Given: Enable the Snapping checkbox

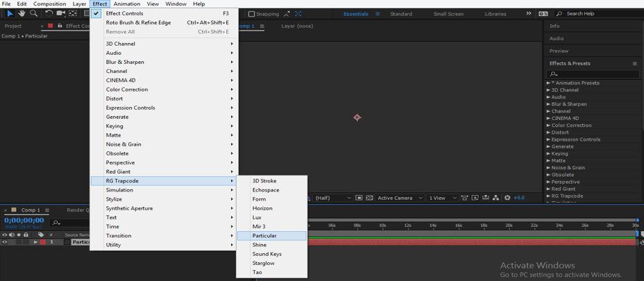Looking at the screenshot, I should tap(252, 14).
